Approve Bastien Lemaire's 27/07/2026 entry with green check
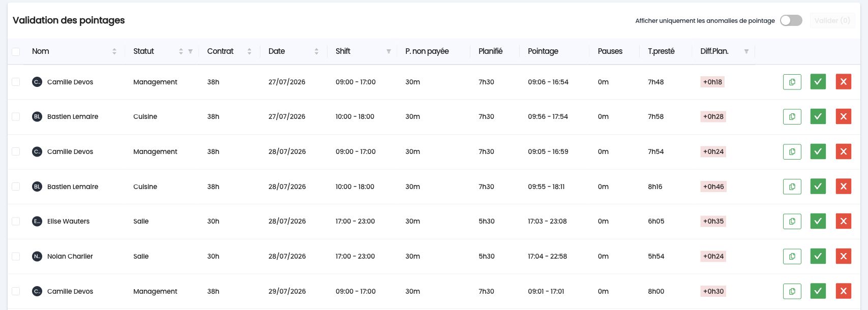Viewport: 868px width, 310px height. 818,116
